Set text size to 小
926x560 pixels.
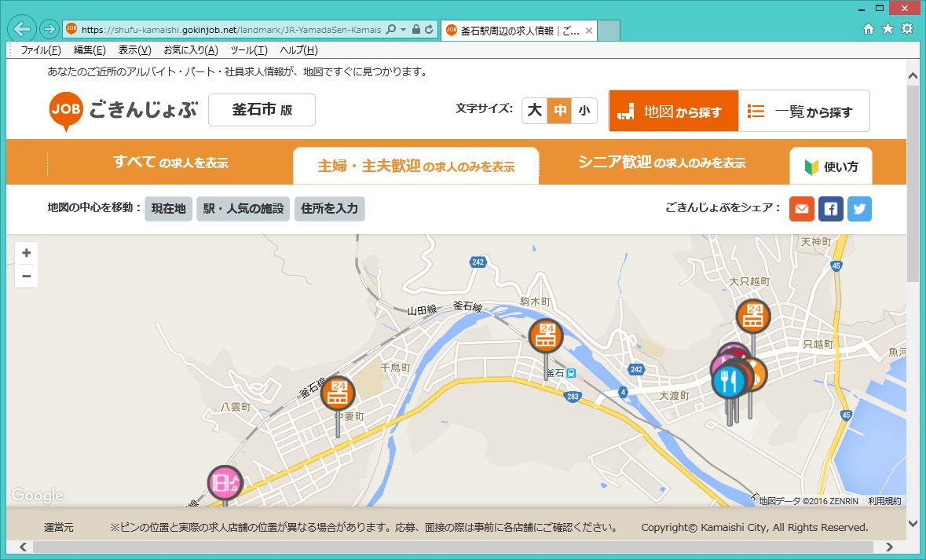coord(584,111)
